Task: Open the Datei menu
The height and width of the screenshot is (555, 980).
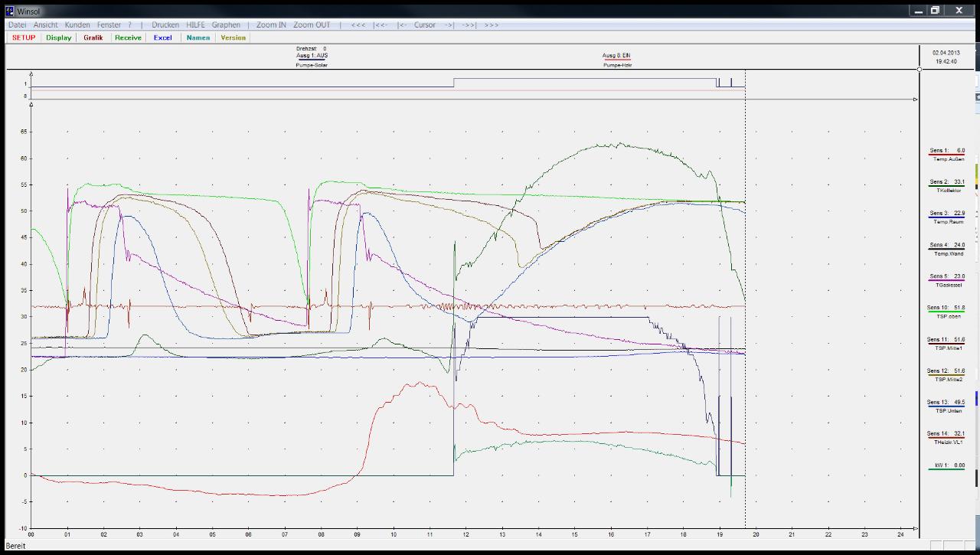Action: [17, 24]
